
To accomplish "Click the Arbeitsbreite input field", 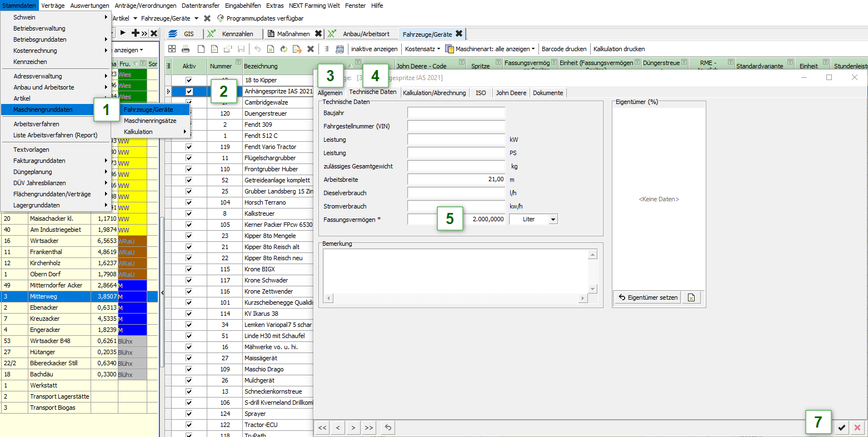I will pyautogui.click(x=456, y=180).
